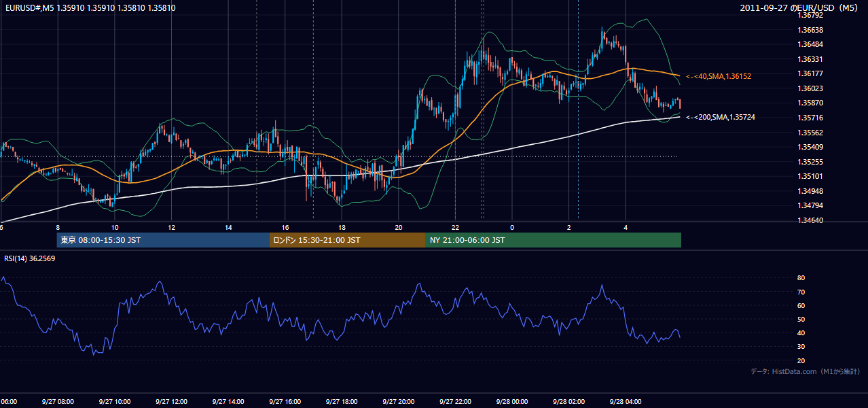Click the 9/28 04:00 bottom time label
This screenshot has width=868, height=408.
click(626, 402)
